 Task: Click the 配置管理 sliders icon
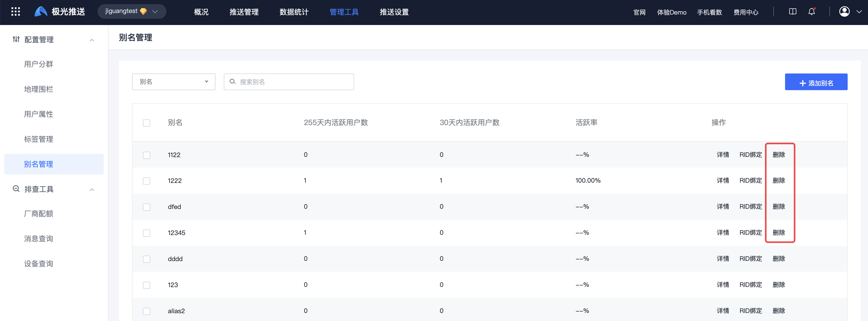(16, 39)
